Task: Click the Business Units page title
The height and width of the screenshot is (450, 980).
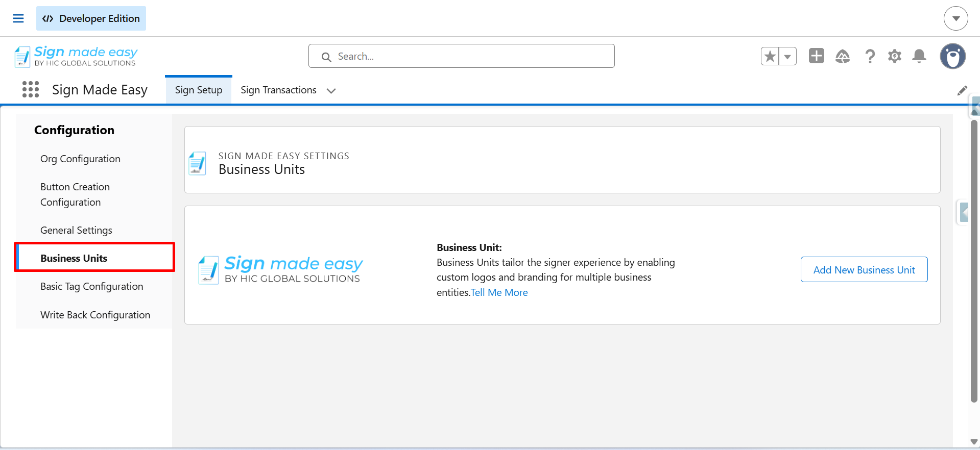Action: (x=261, y=169)
